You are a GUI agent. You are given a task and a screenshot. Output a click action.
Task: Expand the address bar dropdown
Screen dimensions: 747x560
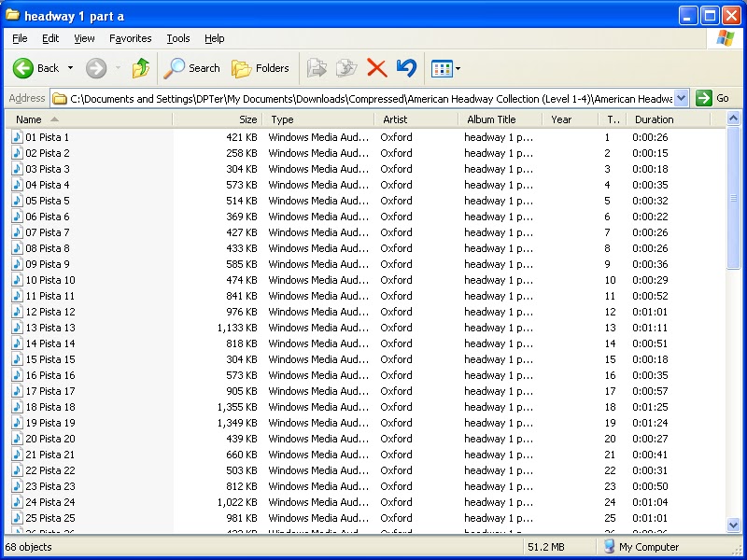(682, 99)
